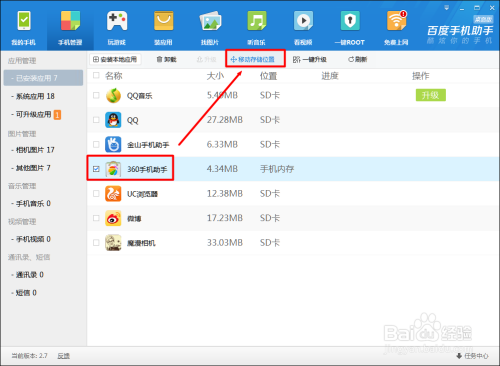The width and height of the screenshot is (500, 366).
Task: Click the 17.23MB size cell
Action: point(225,218)
